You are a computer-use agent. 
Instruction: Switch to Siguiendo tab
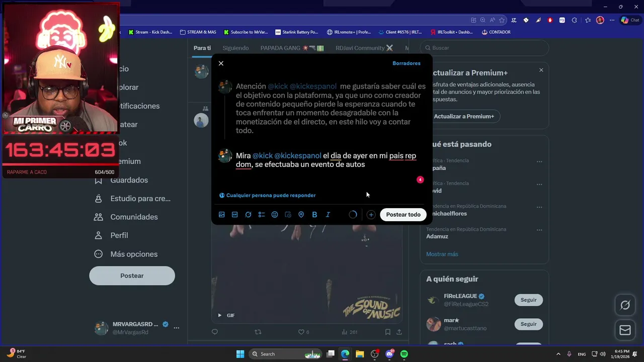click(235, 48)
